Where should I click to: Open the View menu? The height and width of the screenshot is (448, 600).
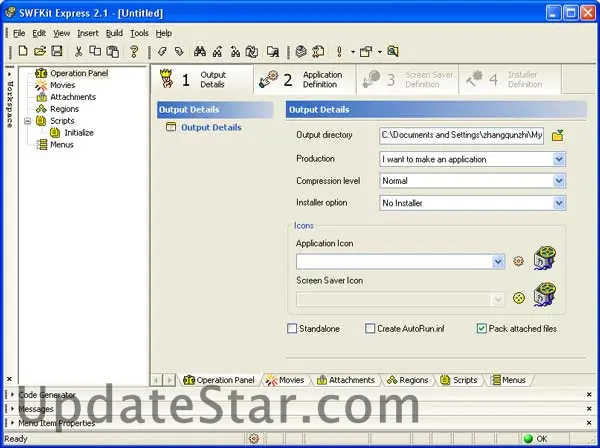point(61,33)
